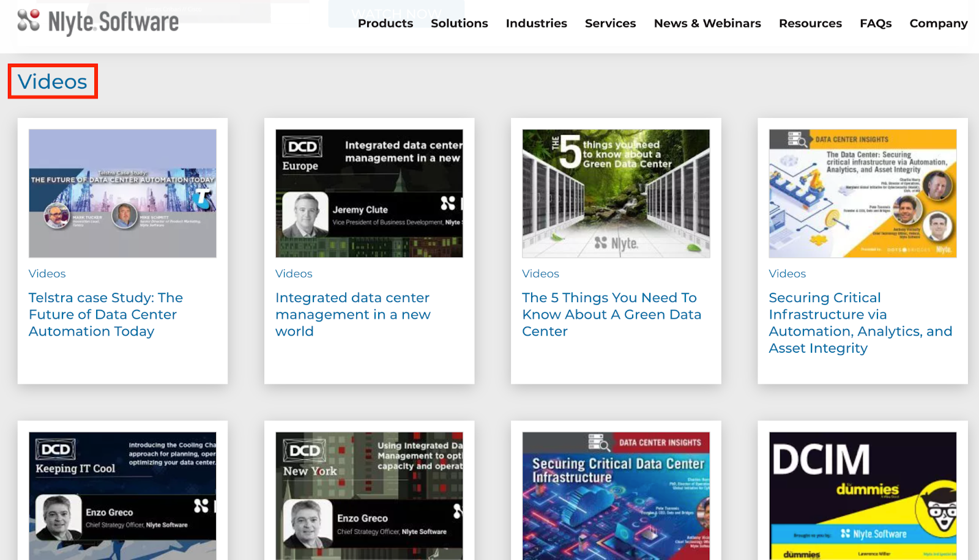Viewport: 979px width, 560px height.
Task: Click the large Videos section heading
Action: [x=53, y=81]
